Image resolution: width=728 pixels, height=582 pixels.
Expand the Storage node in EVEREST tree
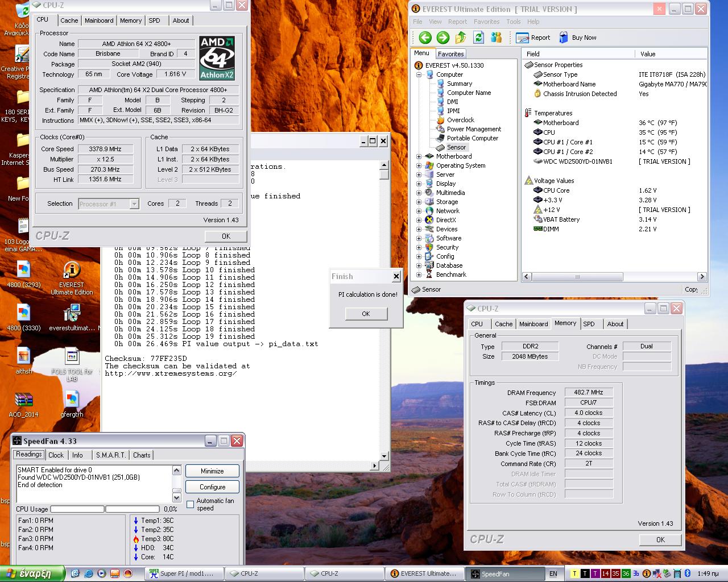click(419, 202)
